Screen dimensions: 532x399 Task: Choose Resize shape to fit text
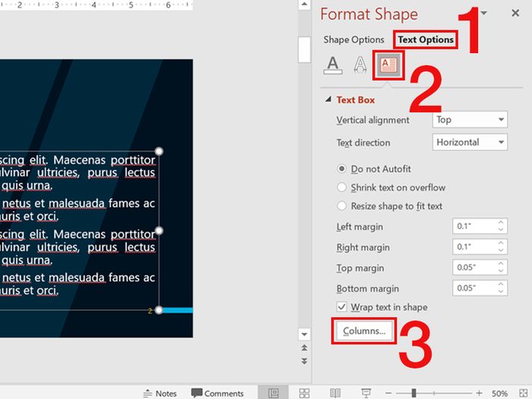point(342,206)
